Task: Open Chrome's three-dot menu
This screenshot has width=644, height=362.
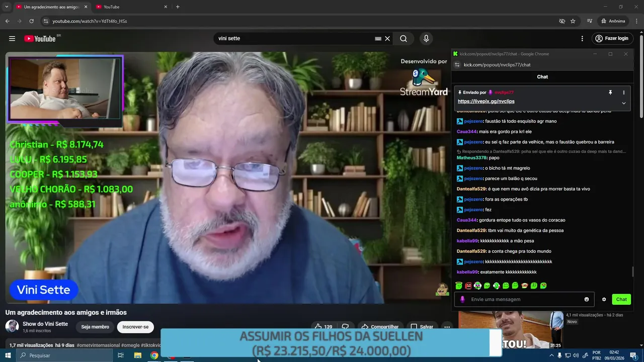Action: (636, 21)
